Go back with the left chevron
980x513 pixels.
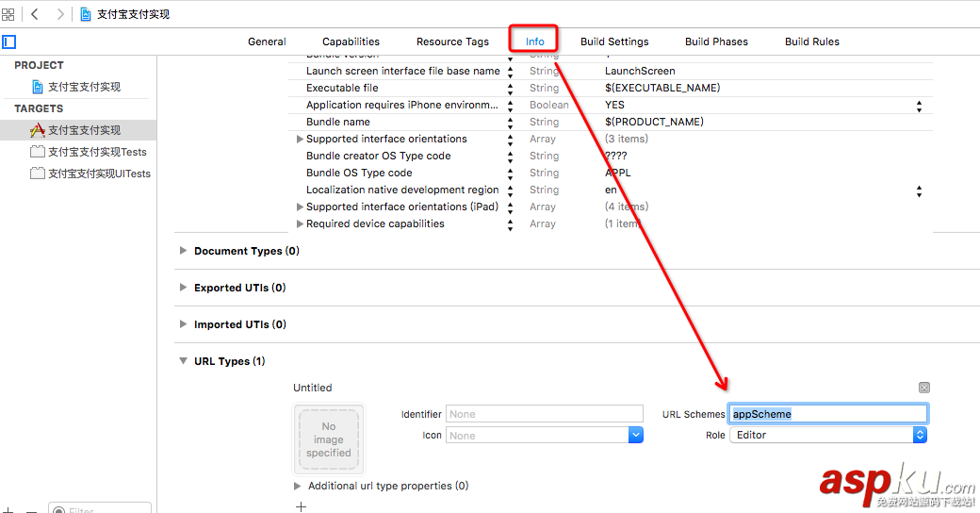pos(35,14)
